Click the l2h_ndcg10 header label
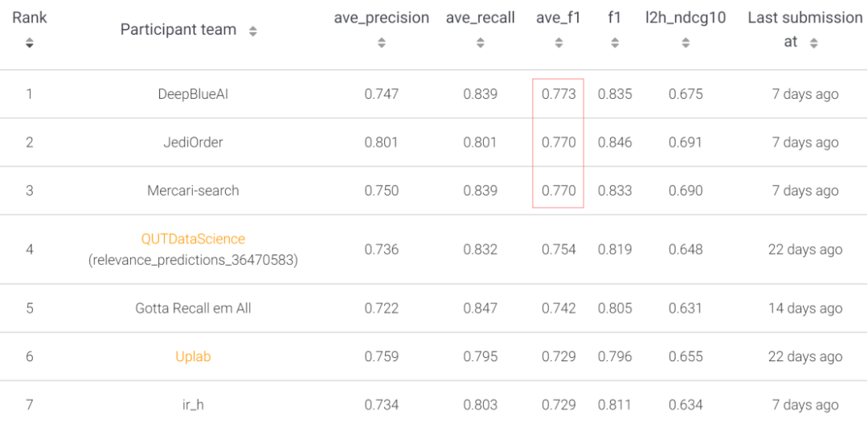This screenshot has height=424, width=868. (x=686, y=18)
